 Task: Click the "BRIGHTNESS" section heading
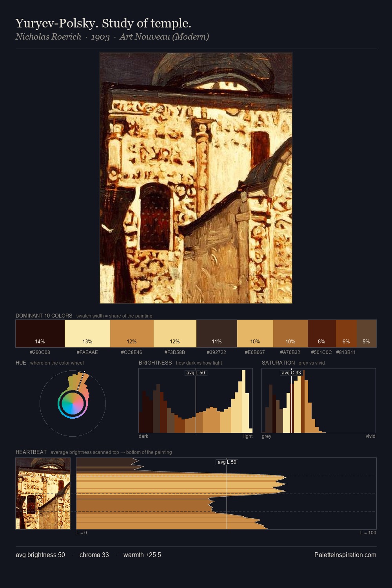[155, 363]
